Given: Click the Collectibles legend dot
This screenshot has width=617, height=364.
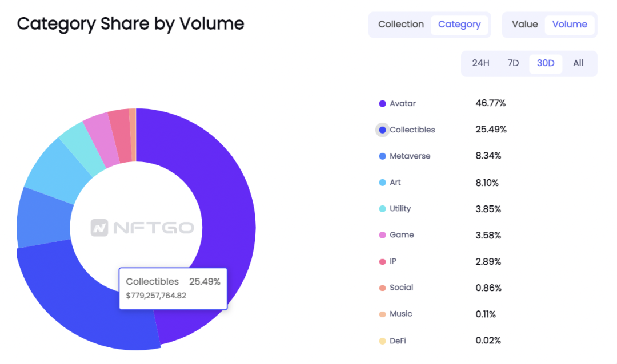Looking at the screenshot, I should tap(382, 130).
